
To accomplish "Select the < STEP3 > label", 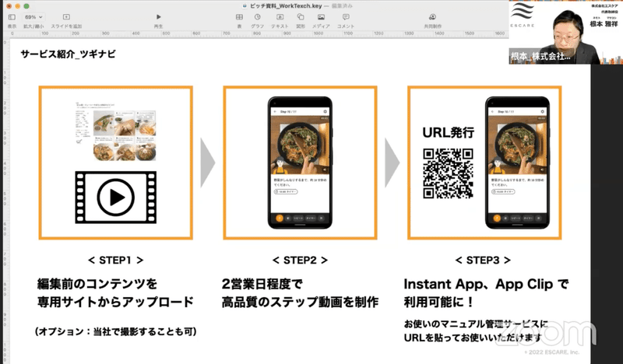I will tap(483, 261).
